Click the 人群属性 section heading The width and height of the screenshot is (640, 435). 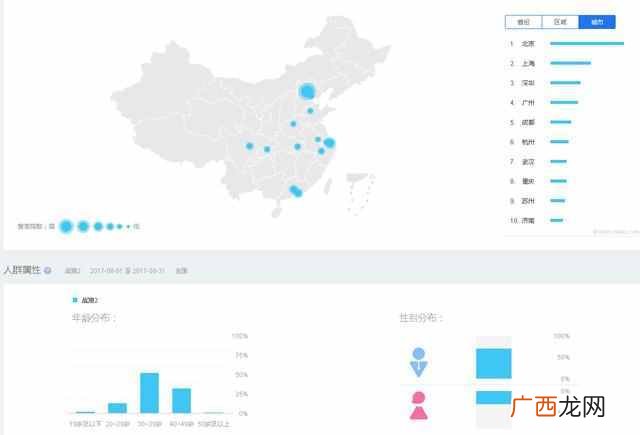point(22,270)
